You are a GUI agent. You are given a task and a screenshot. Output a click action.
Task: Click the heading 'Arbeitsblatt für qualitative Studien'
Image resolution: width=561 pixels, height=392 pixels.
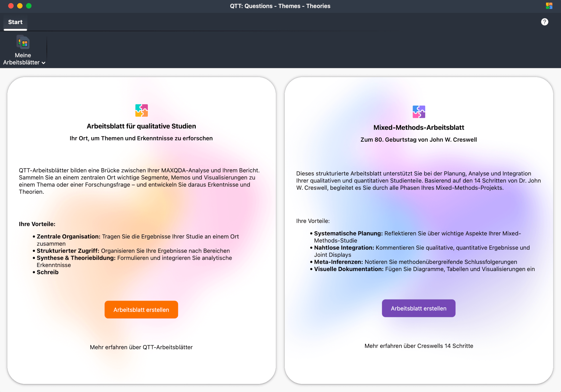tap(141, 126)
